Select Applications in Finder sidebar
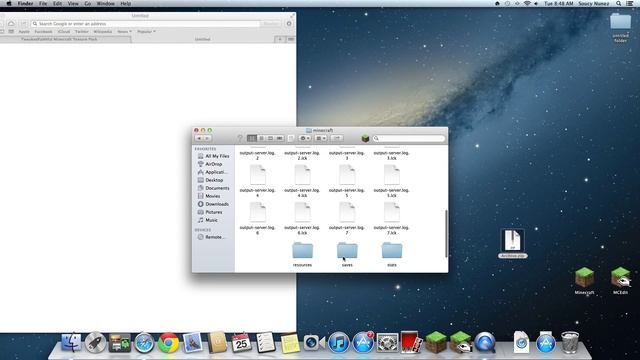Viewport: 640px width, 360px height. [x=212, y=172]
